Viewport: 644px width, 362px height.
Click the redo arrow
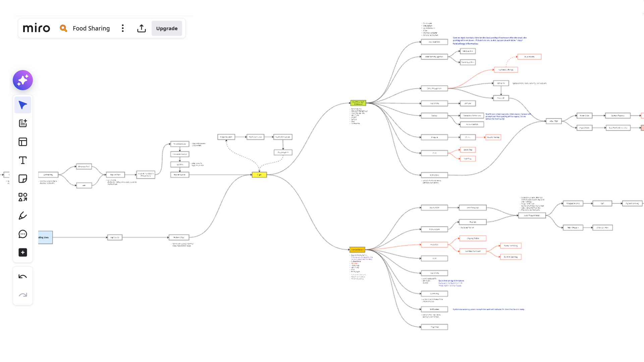point(22,295)
